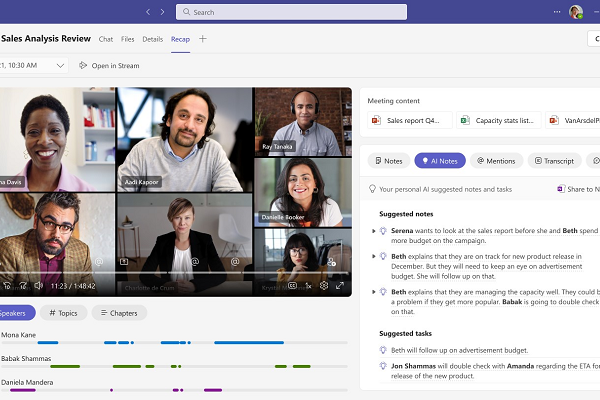Go forward with the right arrow
The width and height of the screenshot is (600, 400).
pyautogui.click(x=162, y=12)
